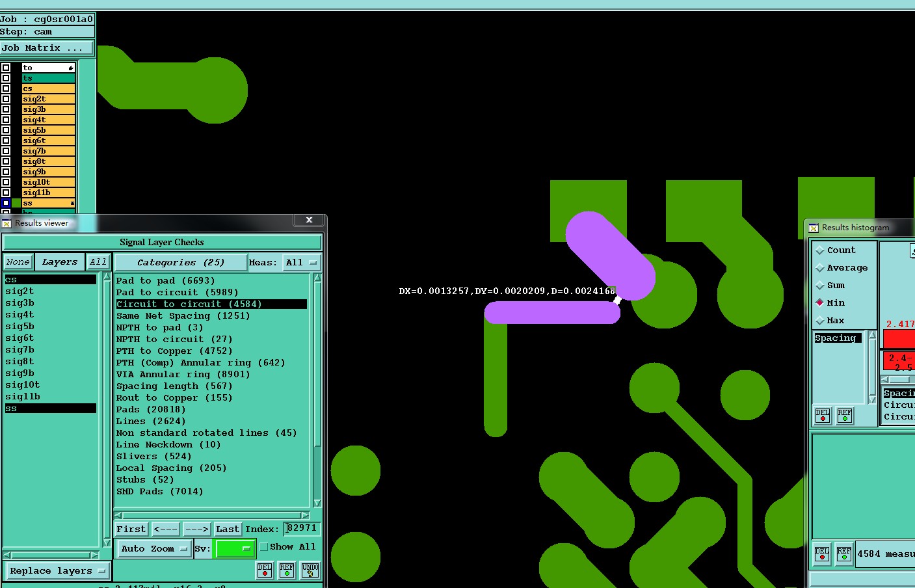Viewport: 915px width, 588px height.
Task: Open the Auto Zoom dropdown
Action: [x=154, y=548]
